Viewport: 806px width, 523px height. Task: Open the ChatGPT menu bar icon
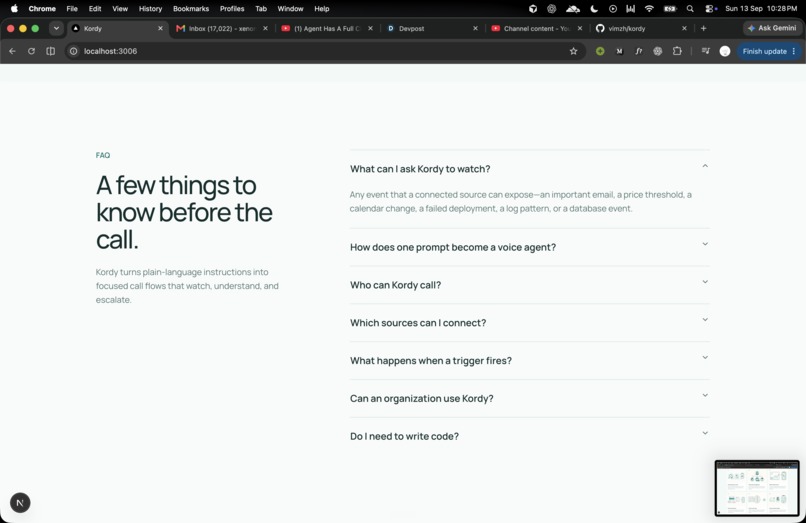coord(552,9)
